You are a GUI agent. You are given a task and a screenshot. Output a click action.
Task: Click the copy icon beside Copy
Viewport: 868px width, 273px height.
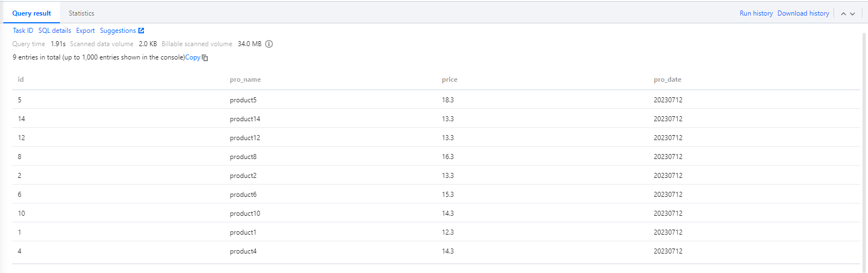pos(205,58)
